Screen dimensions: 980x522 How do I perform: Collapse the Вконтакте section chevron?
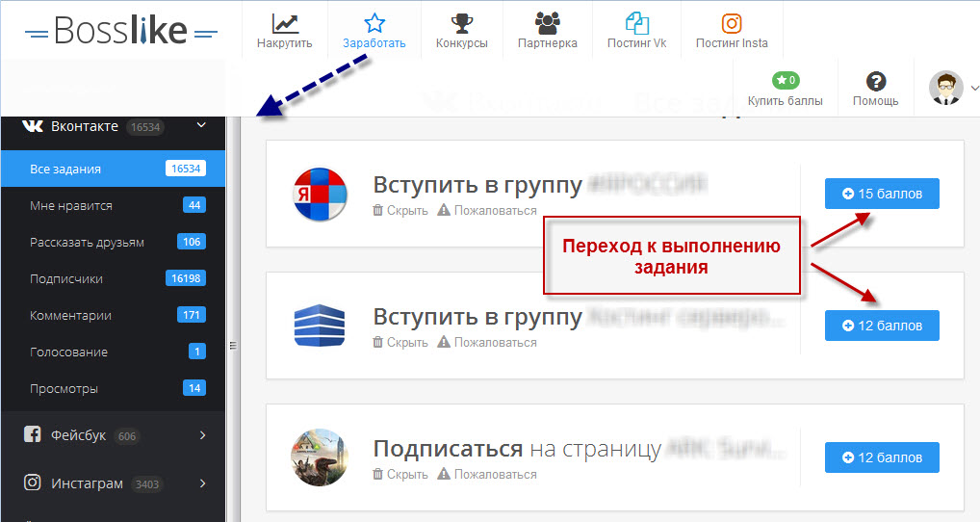pos(201,125)
